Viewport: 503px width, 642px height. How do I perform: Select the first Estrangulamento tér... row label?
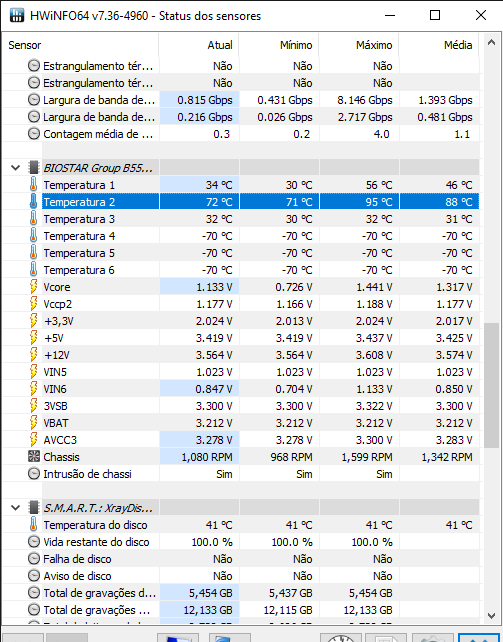point(98,66)
